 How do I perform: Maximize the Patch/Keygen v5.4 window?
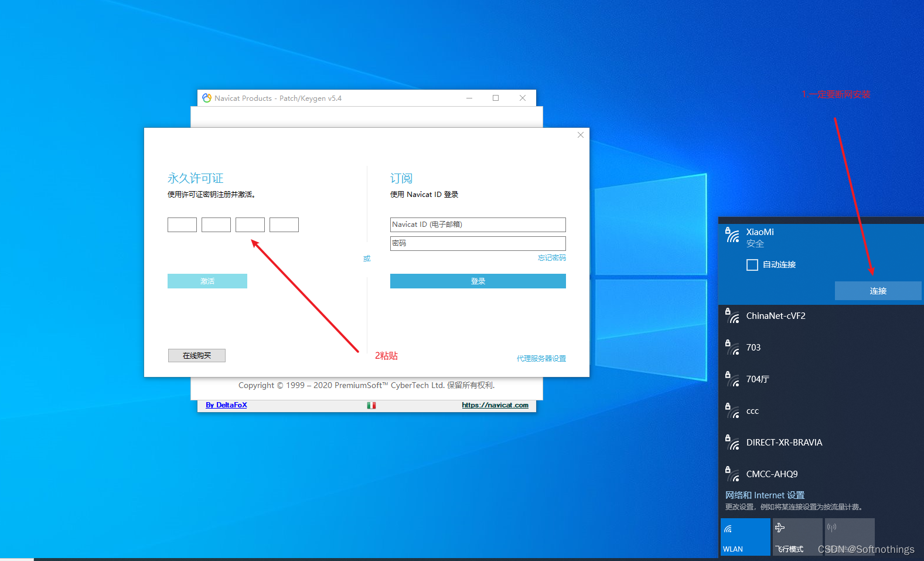(x=496, y=98)
